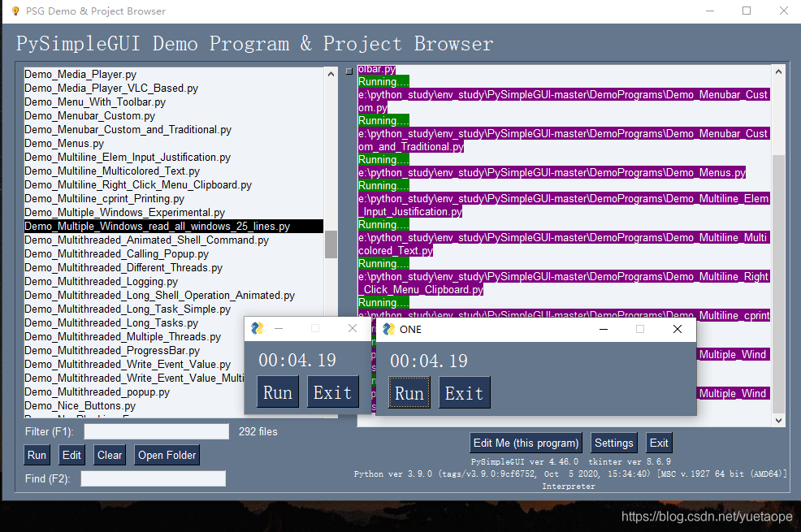Image resolution: width=801 pixels, height=532 pixels.
Task: Click highlighted Demo_Multiple_Windows_read_all_windows_25_lines.py
Action: coord(174,226)
